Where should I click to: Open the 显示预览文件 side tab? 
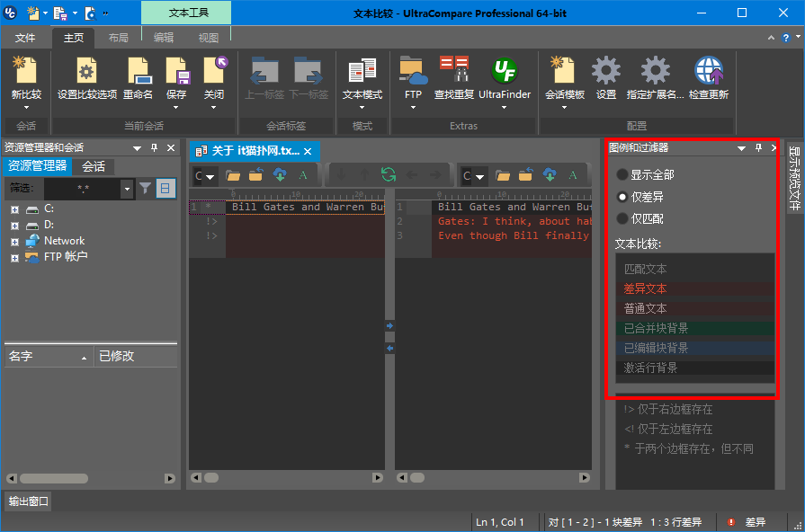click(x=794, y=178)
